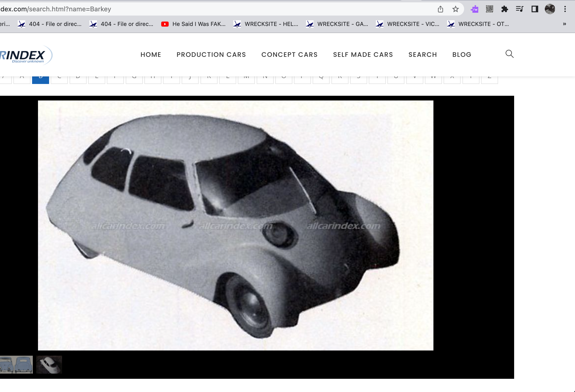Open the media controls playlist icon

point(519,9)
